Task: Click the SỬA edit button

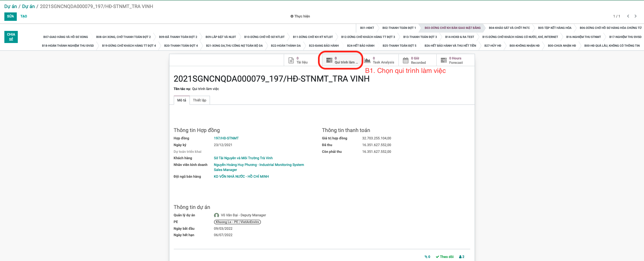Action: click(x=10, y=16)
